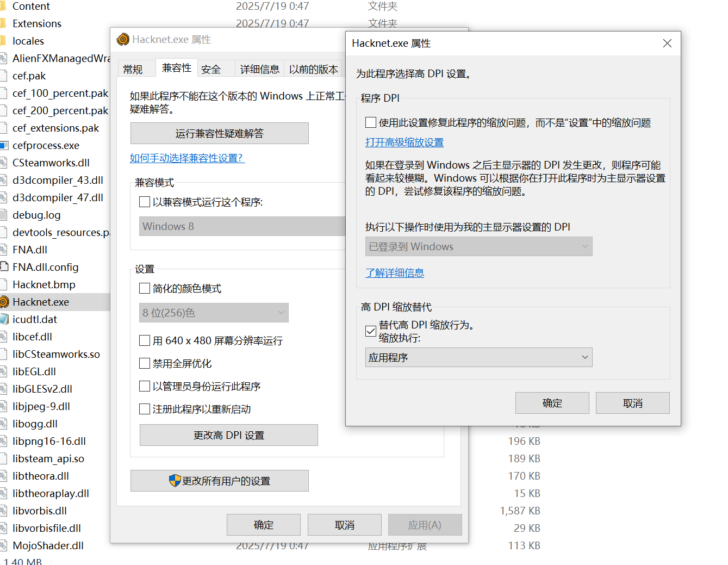
Task: Click the Hacknet.exe file icon in list
Action: (x=4, y=302)
